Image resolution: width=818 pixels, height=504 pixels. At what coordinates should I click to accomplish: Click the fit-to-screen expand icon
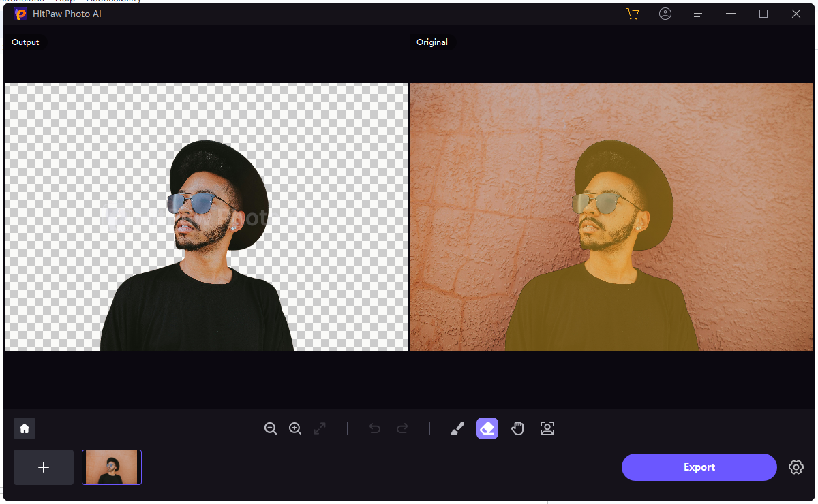coord(320,428)
